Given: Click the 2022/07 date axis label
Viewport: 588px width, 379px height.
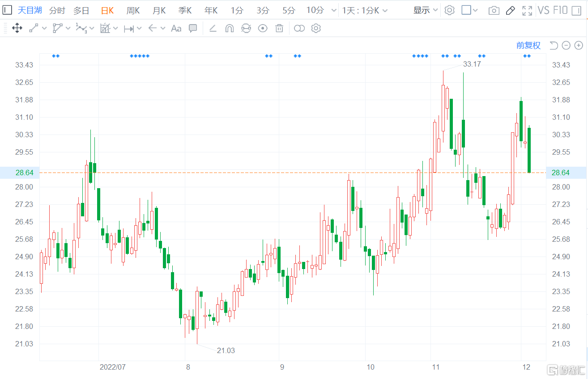Looking at the screenshot, I should click(113, 367).
